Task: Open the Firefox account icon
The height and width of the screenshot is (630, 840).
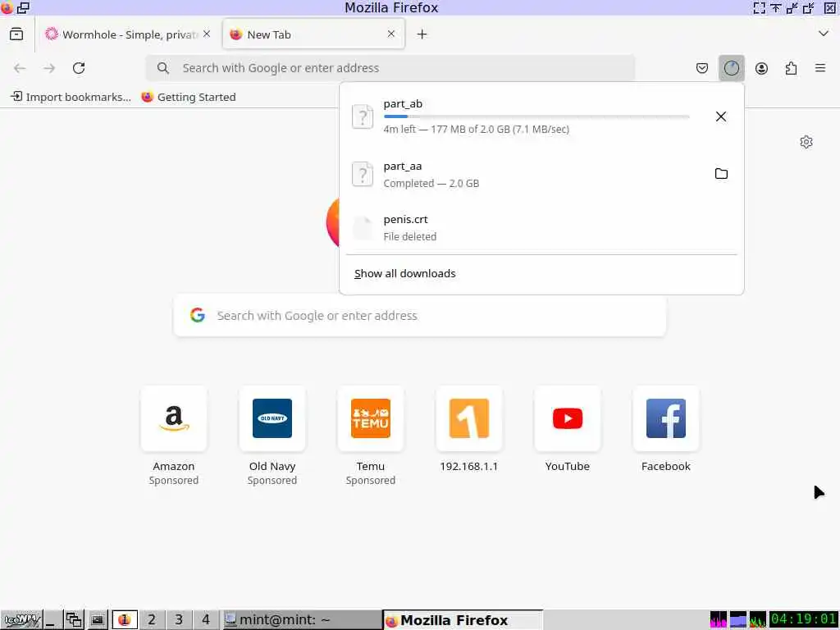Action: pyautogui.click(x=761, y=68)
